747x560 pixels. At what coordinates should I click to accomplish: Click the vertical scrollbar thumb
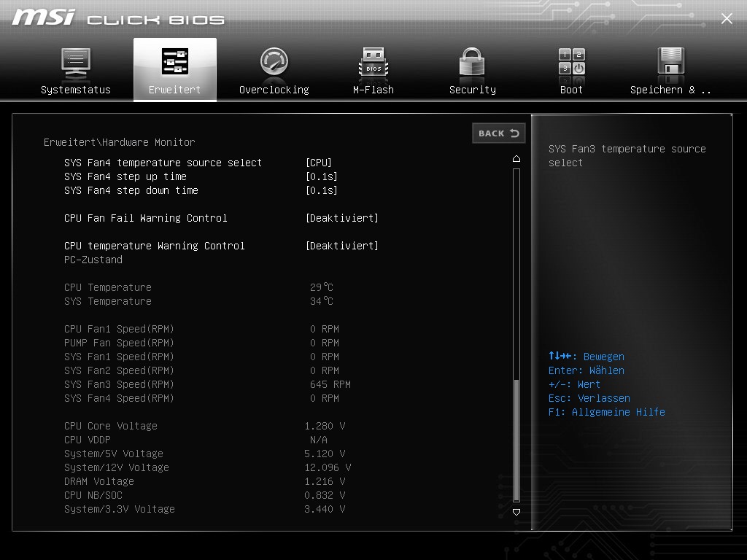tap(516, 440)
